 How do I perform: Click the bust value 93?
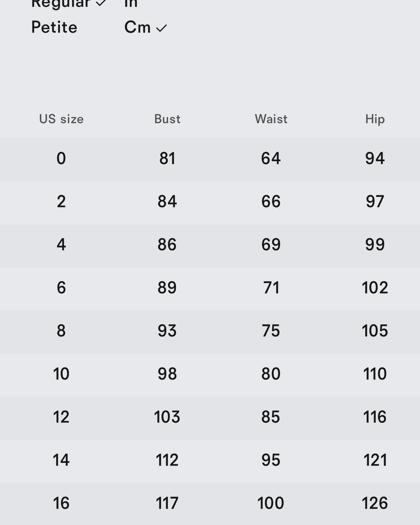167,331
